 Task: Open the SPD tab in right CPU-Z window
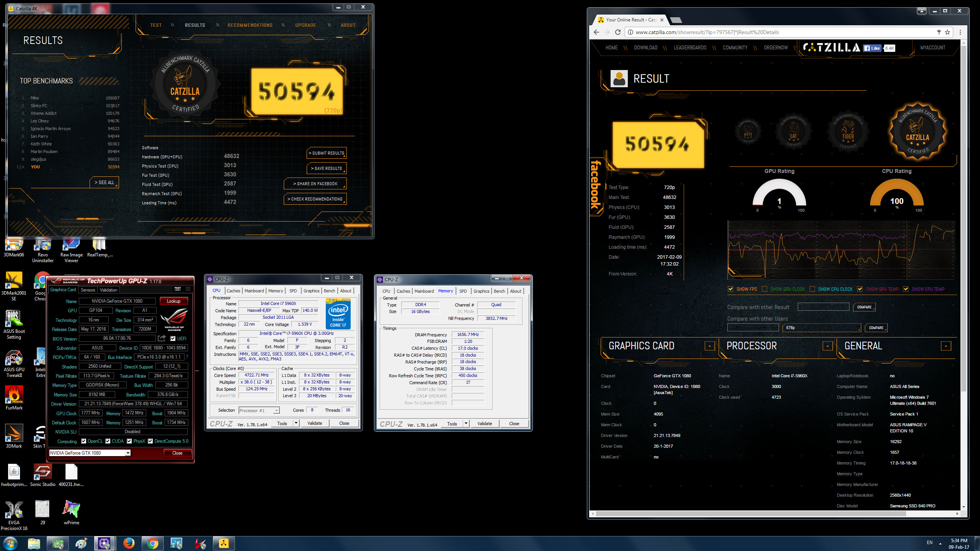(463, 291)
